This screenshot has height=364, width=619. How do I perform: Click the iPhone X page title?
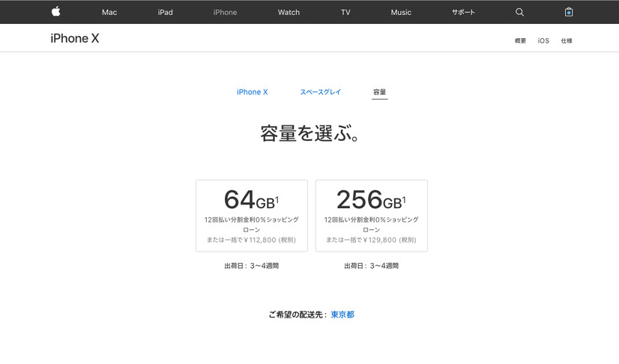pyautogui.click(x=75, y=38)
